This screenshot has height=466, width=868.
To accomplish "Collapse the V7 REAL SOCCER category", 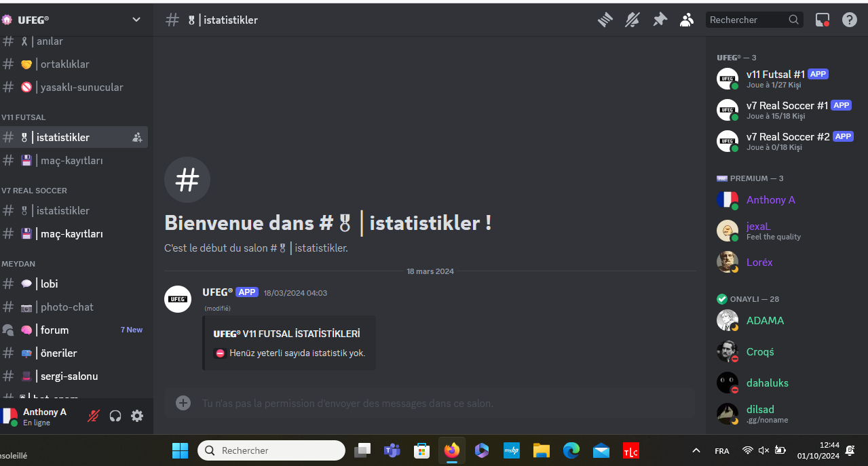I will click(x=34, y=191).
